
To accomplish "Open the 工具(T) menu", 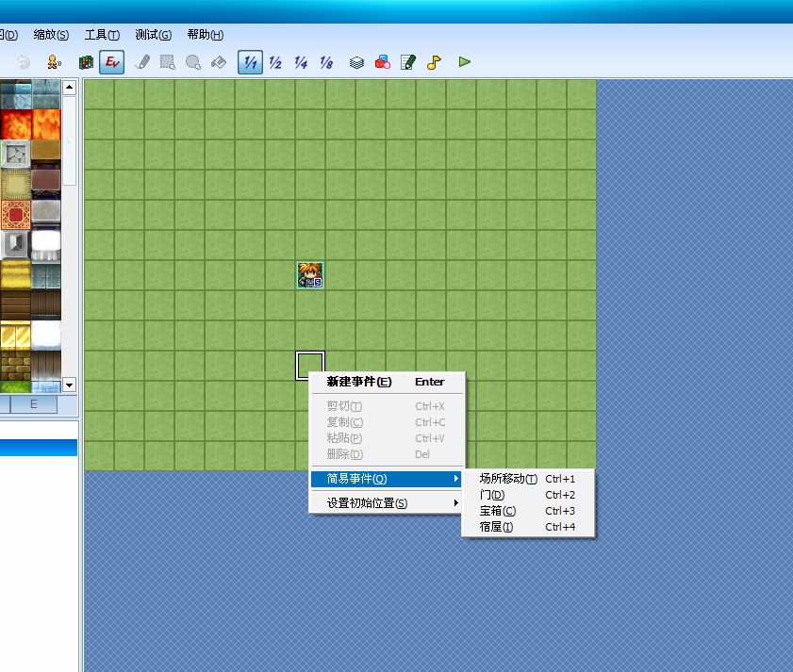I will click(102, 35).
